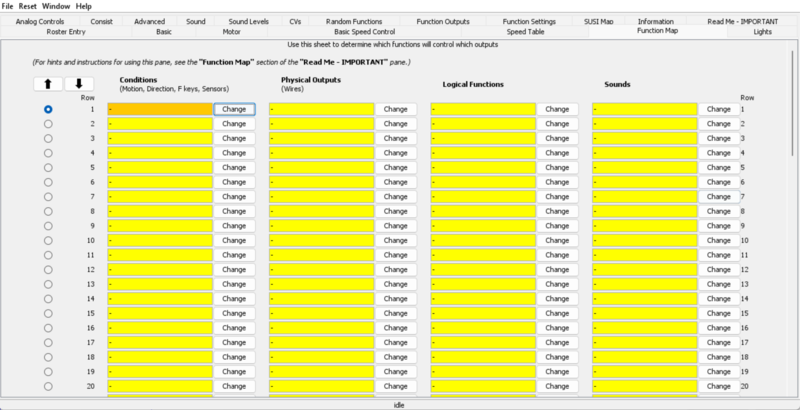Image resolution: width=800 pixels, height=410 pixels.
Task: Click Change for row 1 Conditions
Action: click(234, 109)
